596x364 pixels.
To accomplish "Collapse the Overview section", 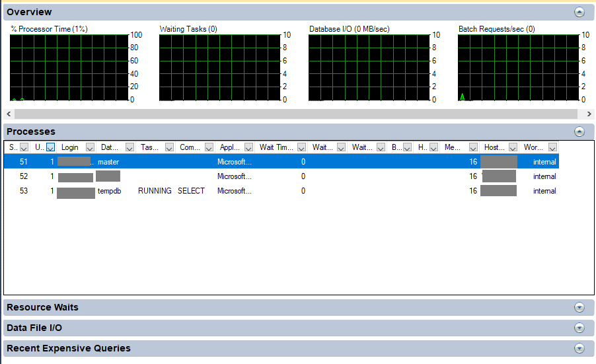I will (579, 12).
